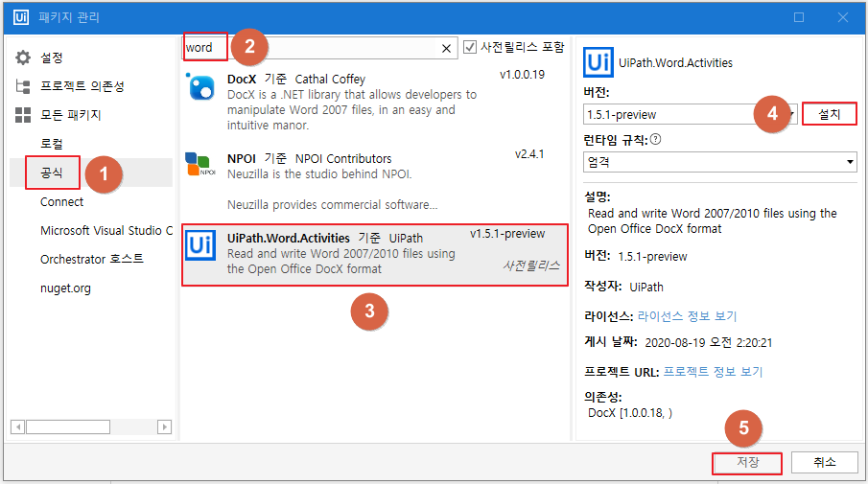This screenshot has width=868, height=484.
Task: Click v1.5.1-preview version in list
Action: 507,234
